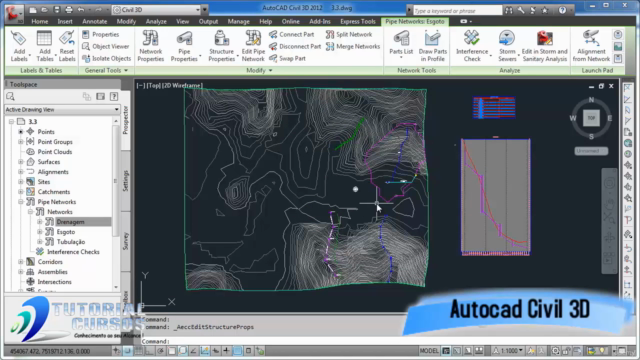The height and width of the screenshot is (360, 640).
Task: Click the Toolspace help icon
Action: click(114, 97)
